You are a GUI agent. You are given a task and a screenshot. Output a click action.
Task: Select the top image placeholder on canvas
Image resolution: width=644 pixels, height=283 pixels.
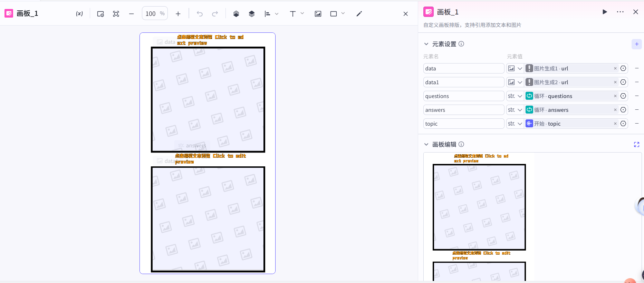208,99
